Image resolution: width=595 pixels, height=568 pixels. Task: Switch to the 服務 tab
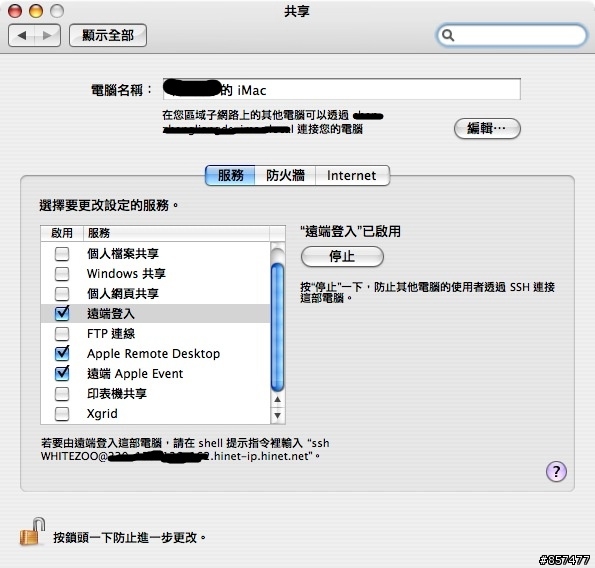230,175
